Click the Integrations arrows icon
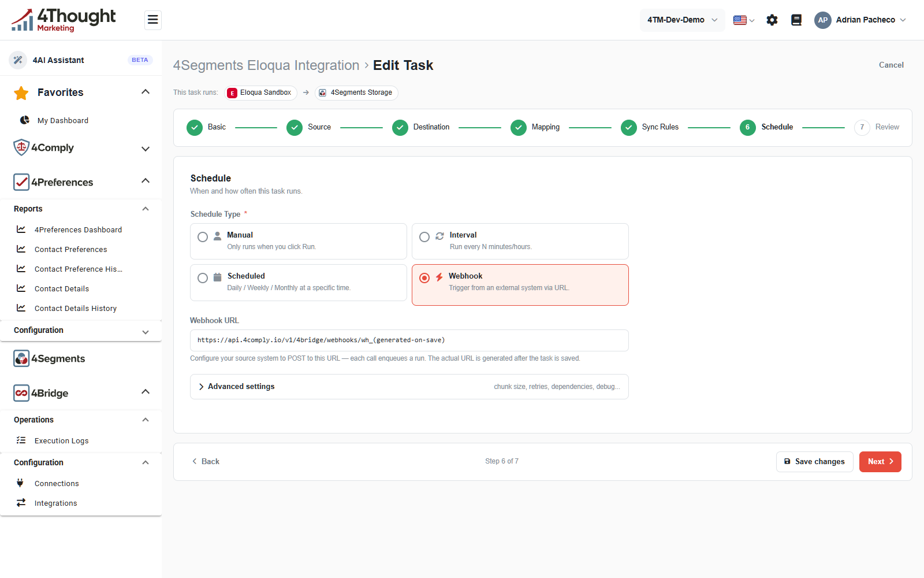924x578 pixels. coord(21,503)
